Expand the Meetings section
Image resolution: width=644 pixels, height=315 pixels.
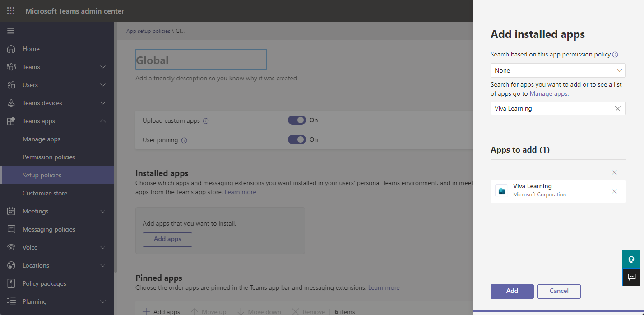[x=36, y=211]
